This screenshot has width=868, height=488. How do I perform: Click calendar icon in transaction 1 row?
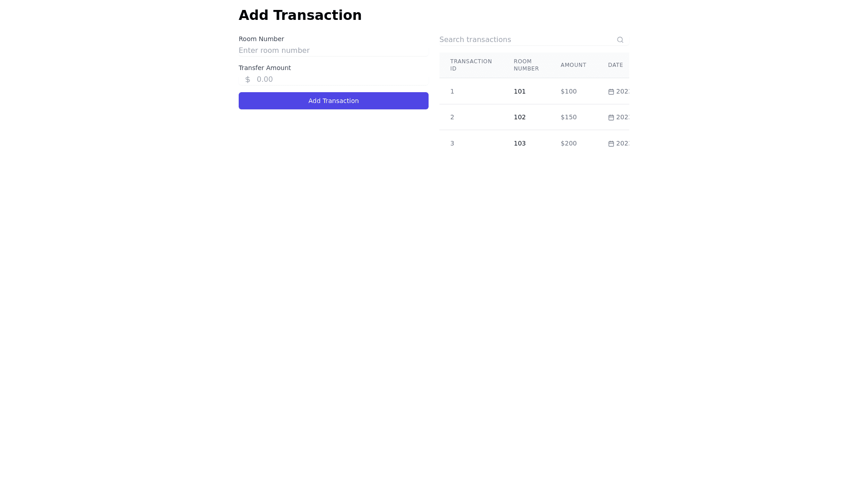pos(611,92)
